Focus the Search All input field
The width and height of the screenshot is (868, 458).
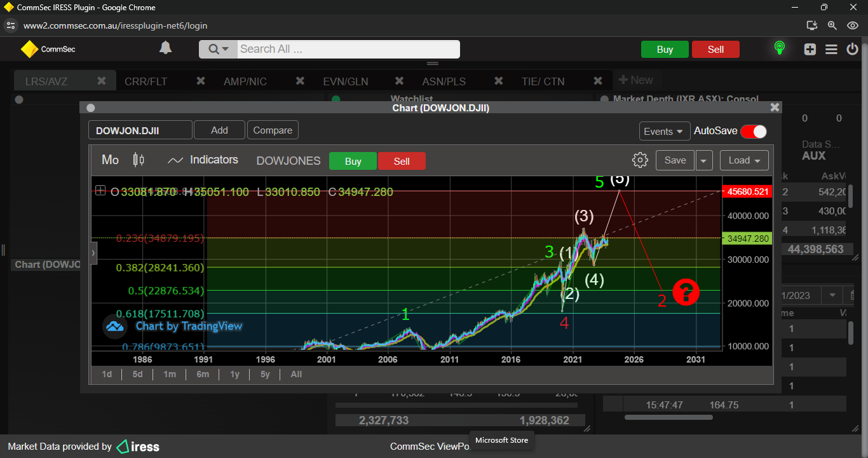pos(348,49)
